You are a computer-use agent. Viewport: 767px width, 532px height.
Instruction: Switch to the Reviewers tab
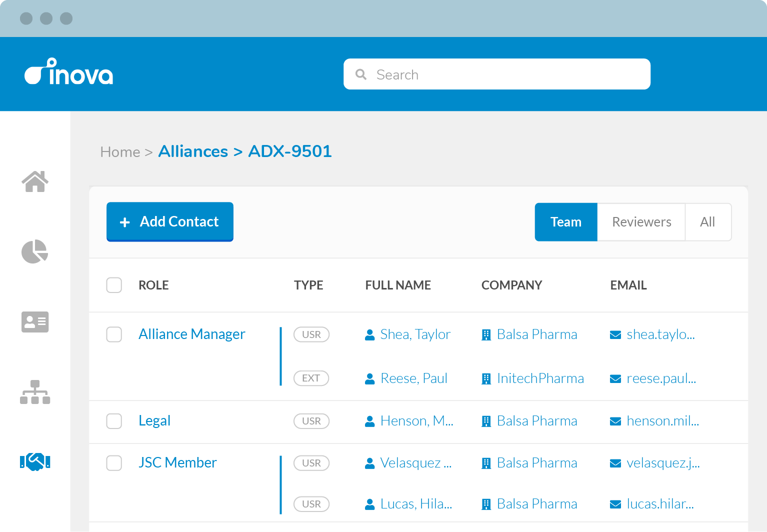pos(641,222)
